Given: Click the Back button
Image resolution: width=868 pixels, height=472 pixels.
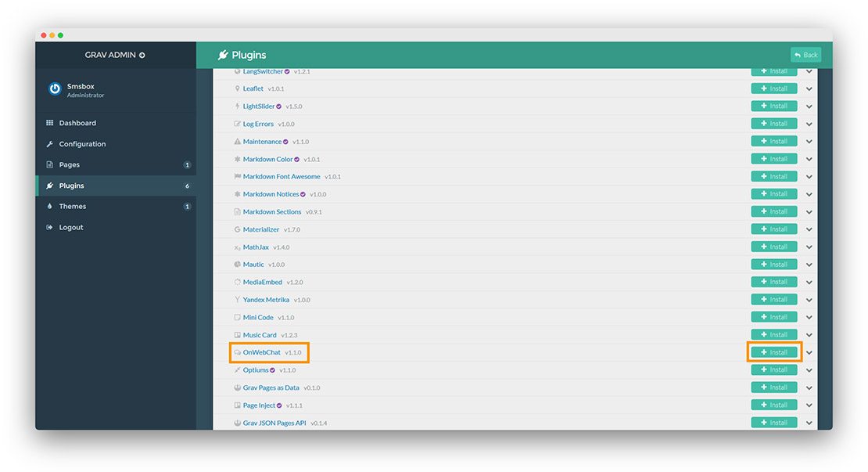Looking at the screenshot, I should click(x=805, y=54).
